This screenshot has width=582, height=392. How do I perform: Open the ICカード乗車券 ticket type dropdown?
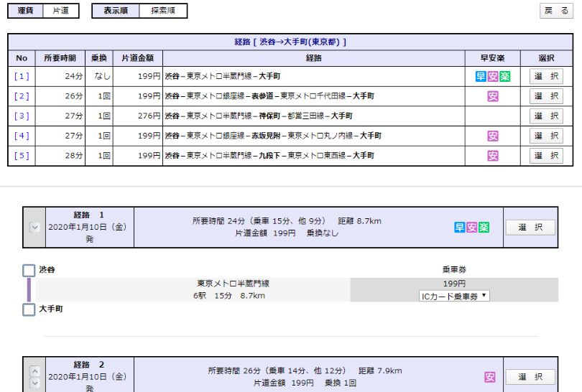click(454, 296)
